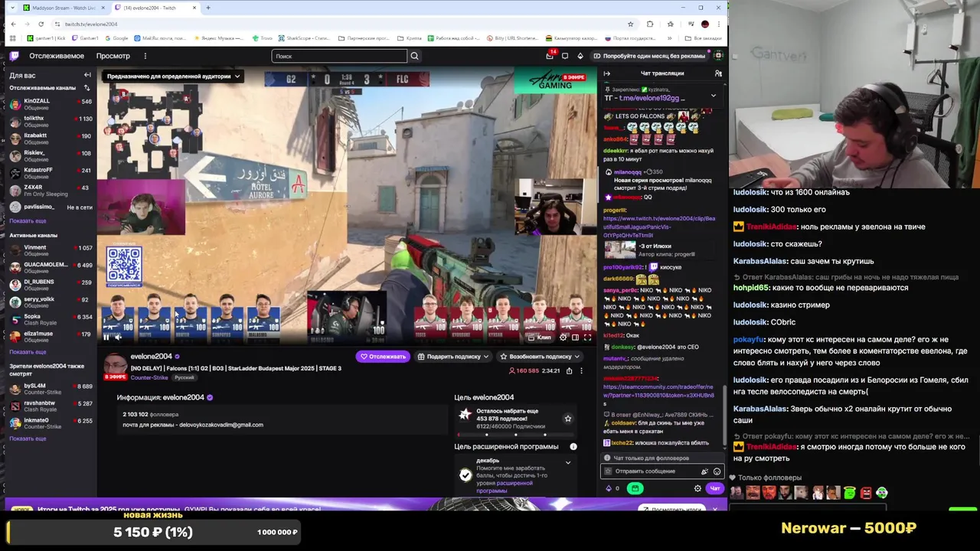980x551 pixels.
Task: Open the Просмотр navigation item
Action: [113, 56]
